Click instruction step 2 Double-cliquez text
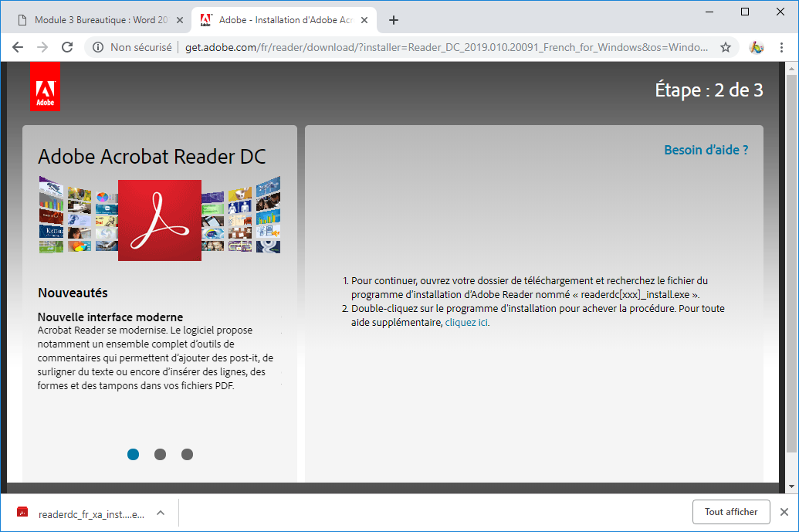 537,316
